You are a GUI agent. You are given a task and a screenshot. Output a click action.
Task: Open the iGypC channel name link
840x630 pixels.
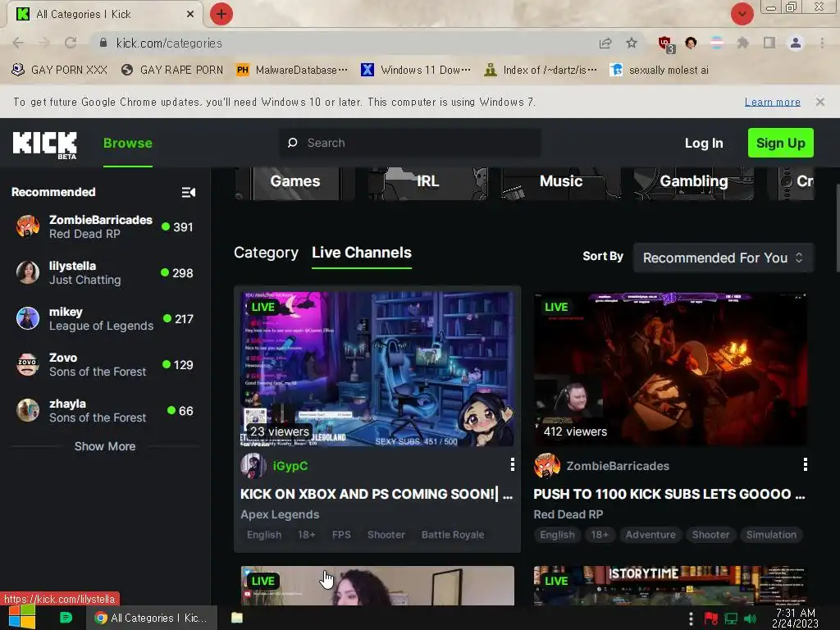tap(290, 466)
